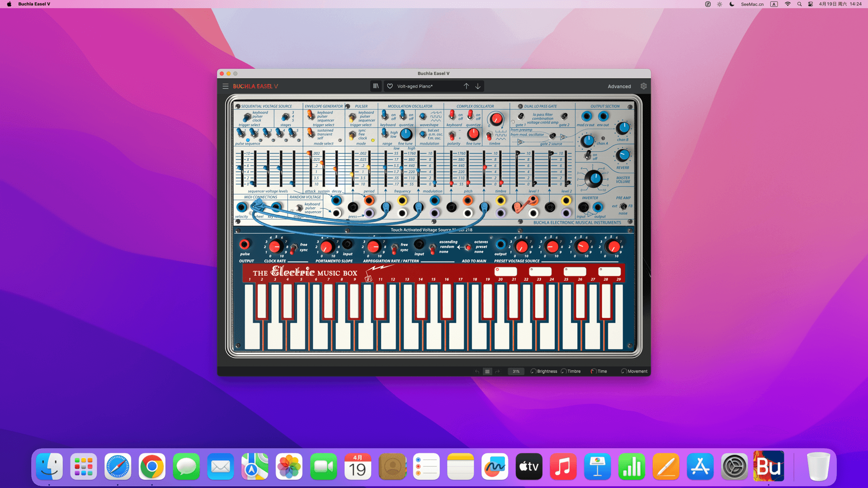Like the Volt-aged Piano preset
Screen dimensions: 868x488
tap(390, 86)
